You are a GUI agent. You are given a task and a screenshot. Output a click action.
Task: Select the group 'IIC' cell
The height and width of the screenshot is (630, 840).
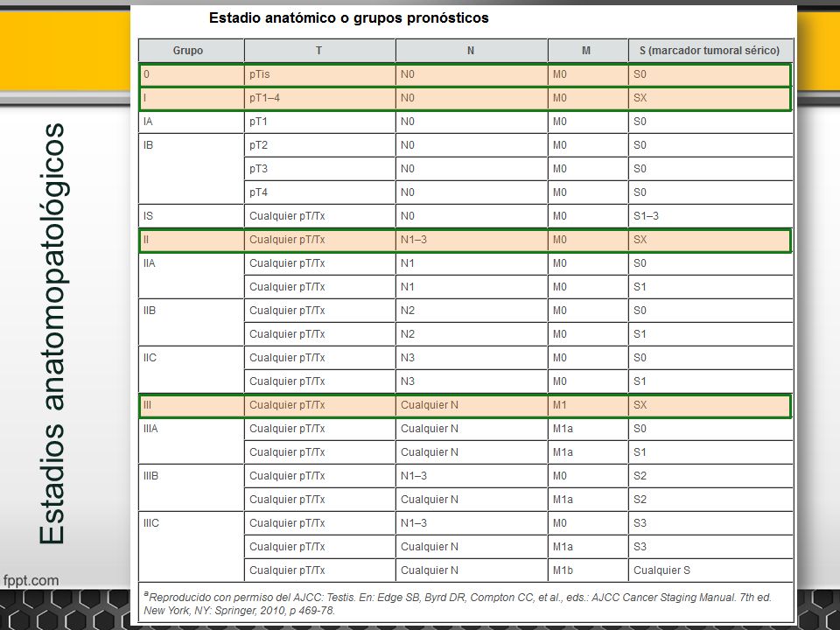192,369
